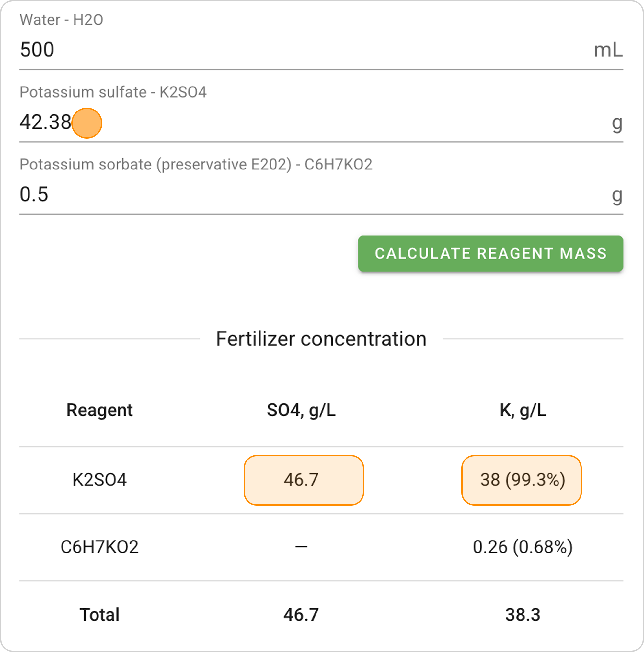Click the K, g/L column header

(x=523, y=410)
